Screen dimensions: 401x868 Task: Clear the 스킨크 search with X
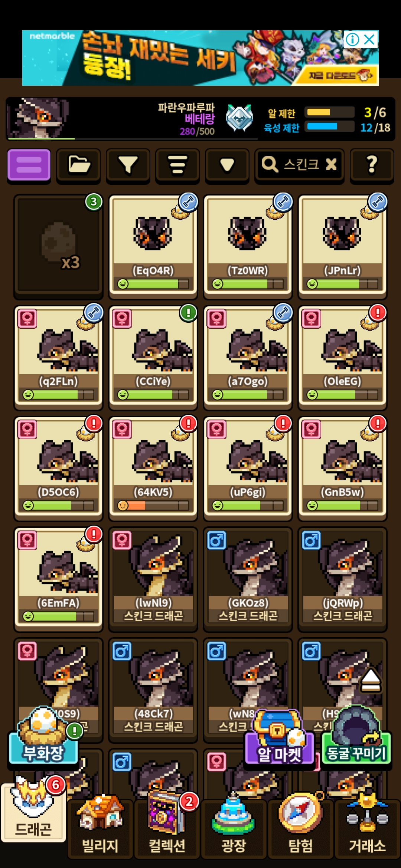331,164
